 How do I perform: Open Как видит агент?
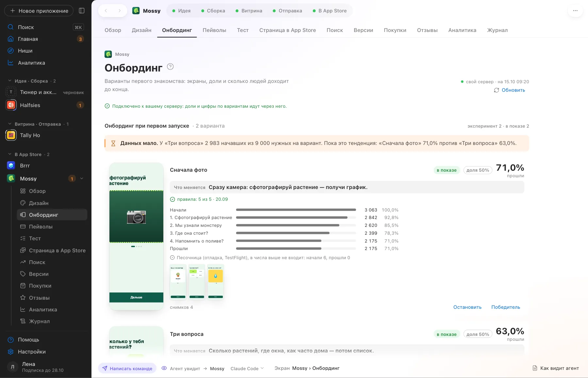pyautogui.click(x=556, y=368)
